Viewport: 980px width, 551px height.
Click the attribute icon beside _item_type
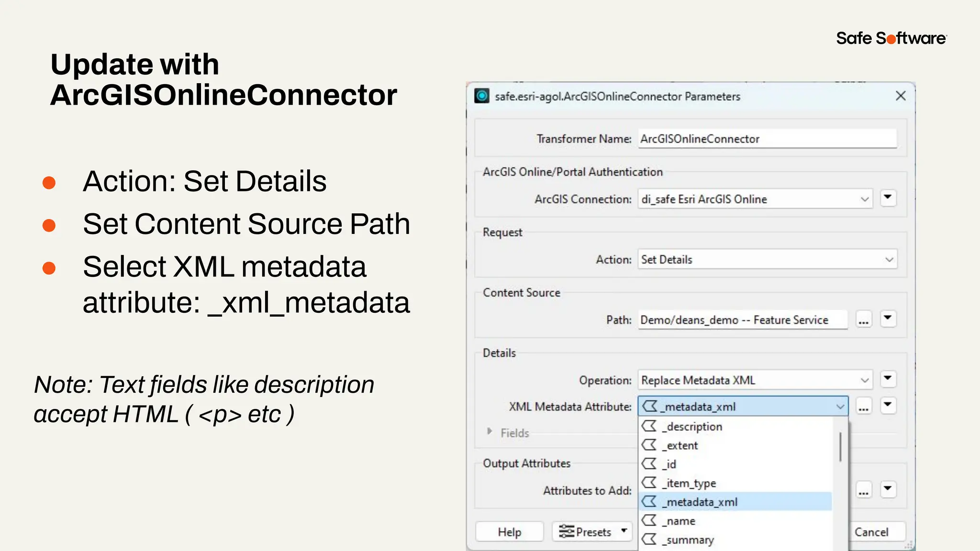click(649, 482)
